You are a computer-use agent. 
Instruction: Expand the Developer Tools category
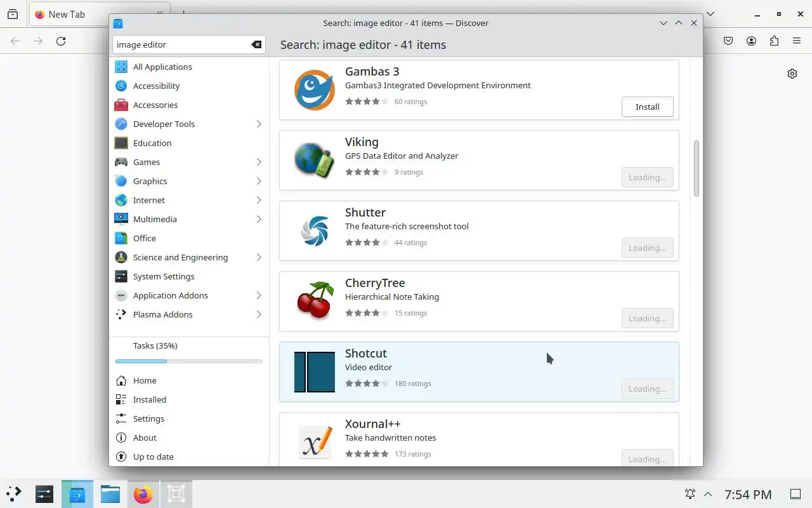coord(259,124)
